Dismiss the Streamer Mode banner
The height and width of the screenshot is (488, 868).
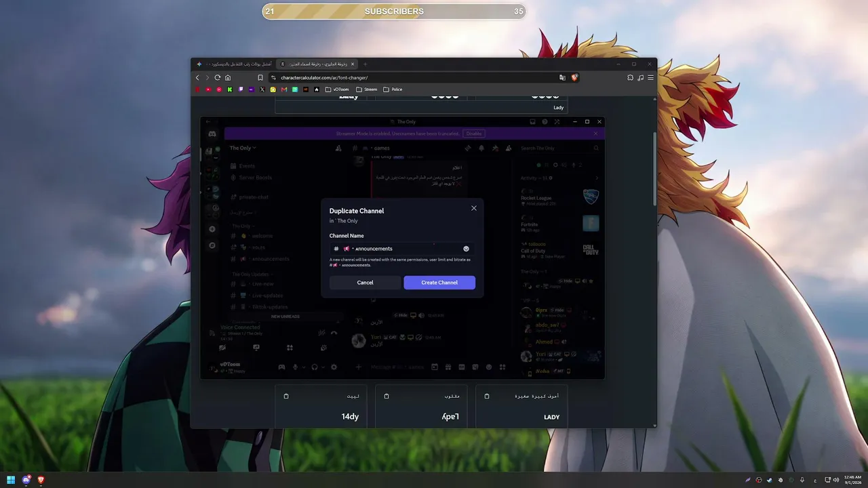[595, 134]
